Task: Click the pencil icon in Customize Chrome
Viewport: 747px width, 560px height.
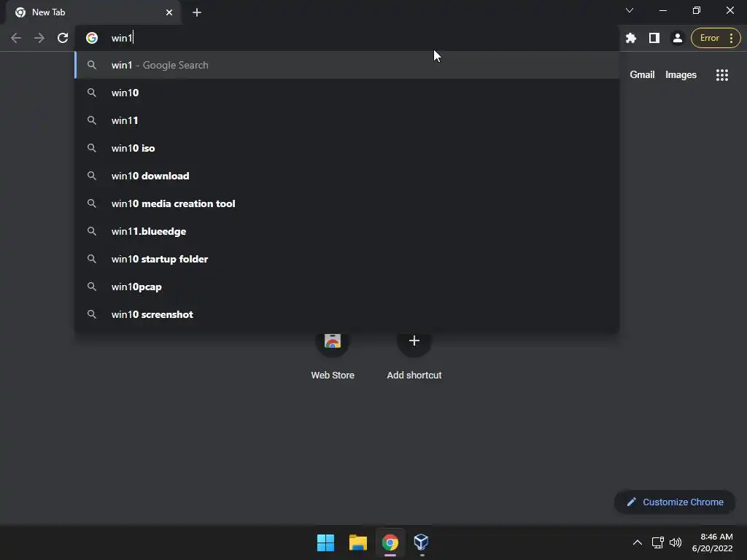Action: coord(631,502)
